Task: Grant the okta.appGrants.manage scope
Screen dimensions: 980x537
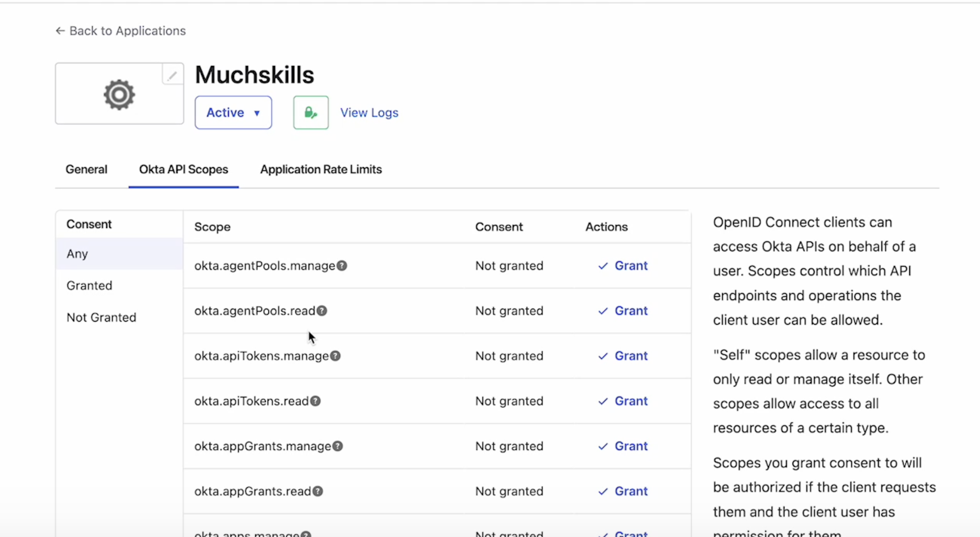Action: [623, 446]
